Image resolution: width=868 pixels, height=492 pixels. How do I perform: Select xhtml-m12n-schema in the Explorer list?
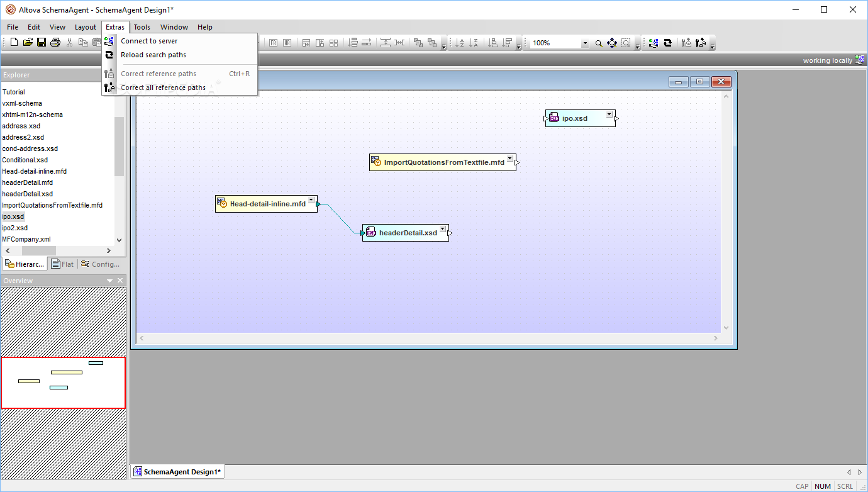click(x=33, y=115)
